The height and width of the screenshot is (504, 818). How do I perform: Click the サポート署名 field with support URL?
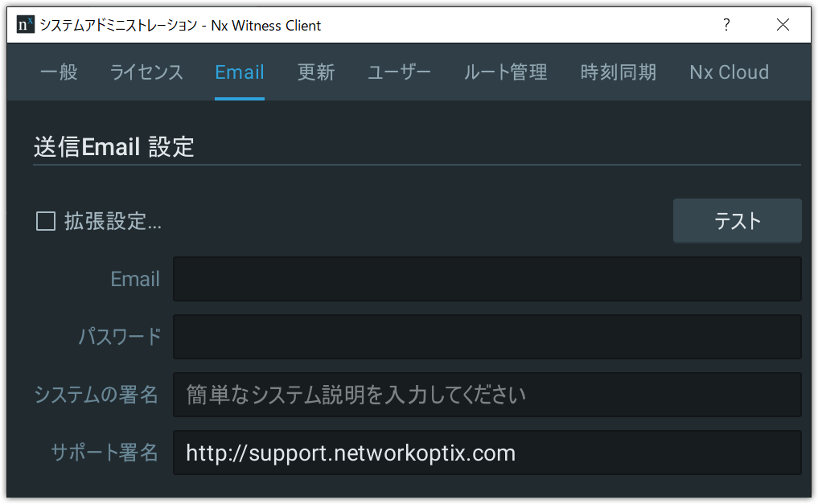tap(487, 453)
